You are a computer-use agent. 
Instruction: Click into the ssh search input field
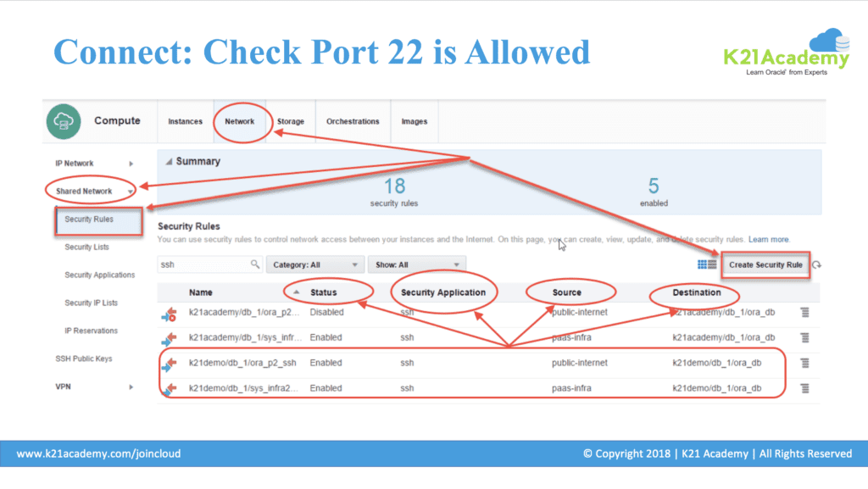coord(203,264)
